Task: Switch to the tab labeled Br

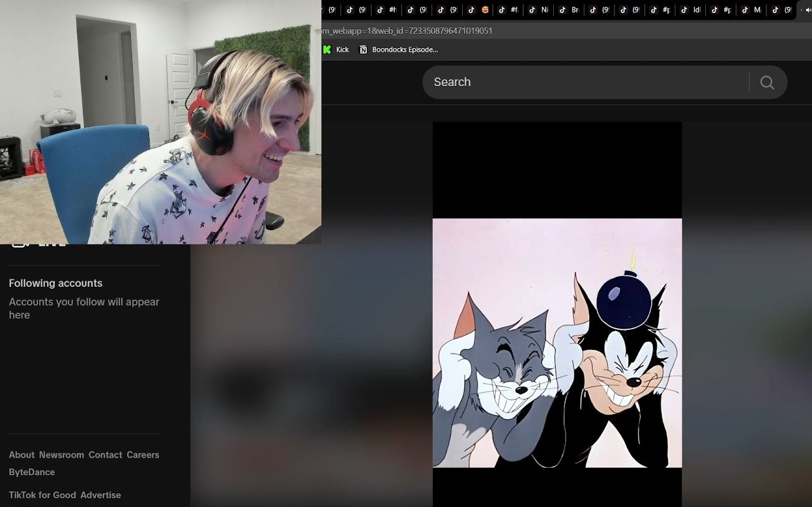Action: coord(569,10)
